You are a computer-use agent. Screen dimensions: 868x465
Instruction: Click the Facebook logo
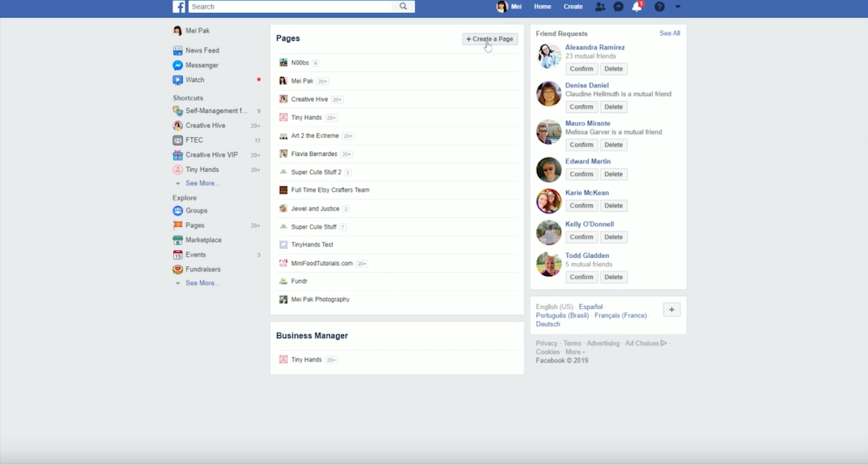(x=178, y=6)
